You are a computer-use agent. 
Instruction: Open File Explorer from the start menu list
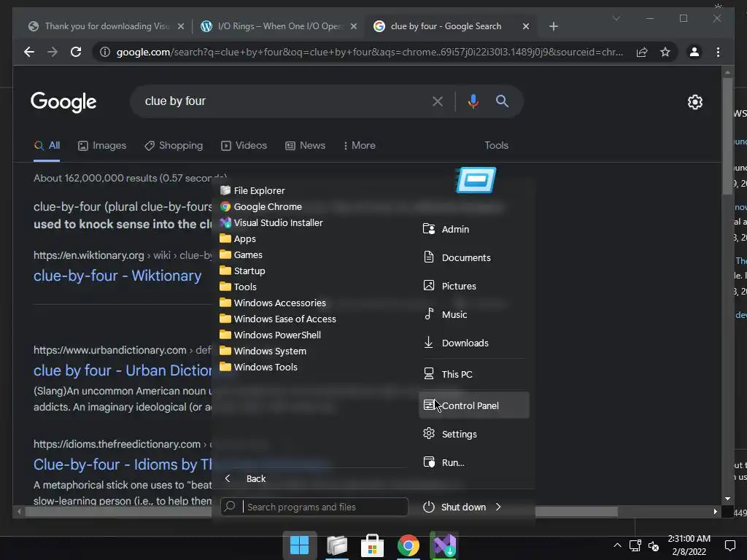pos(252,190)
